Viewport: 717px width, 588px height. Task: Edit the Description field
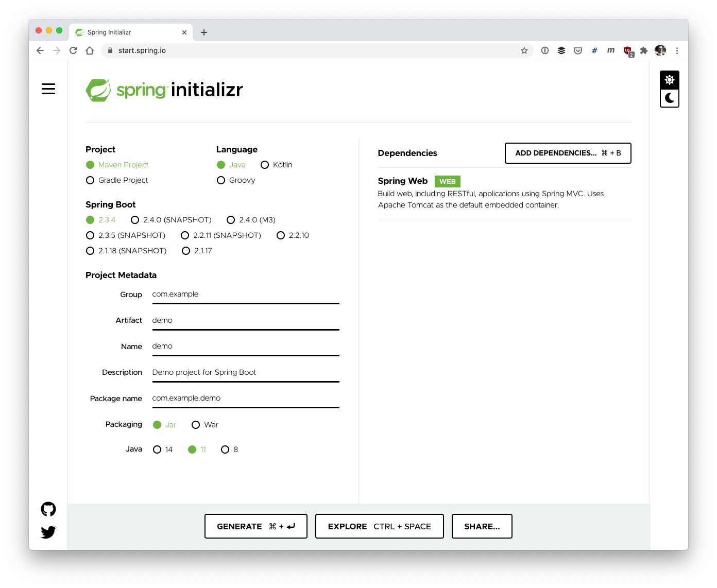[246, 373]
